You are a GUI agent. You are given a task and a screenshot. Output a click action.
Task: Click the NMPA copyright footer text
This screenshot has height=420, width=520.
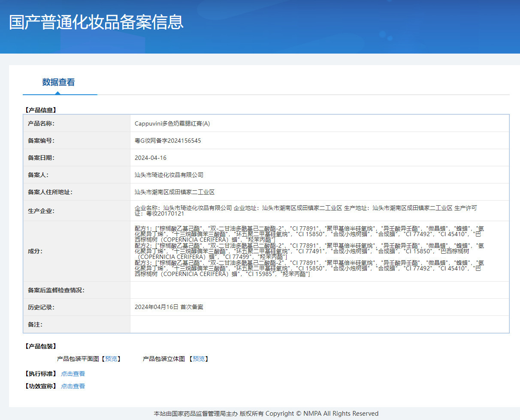coord(266,414)
